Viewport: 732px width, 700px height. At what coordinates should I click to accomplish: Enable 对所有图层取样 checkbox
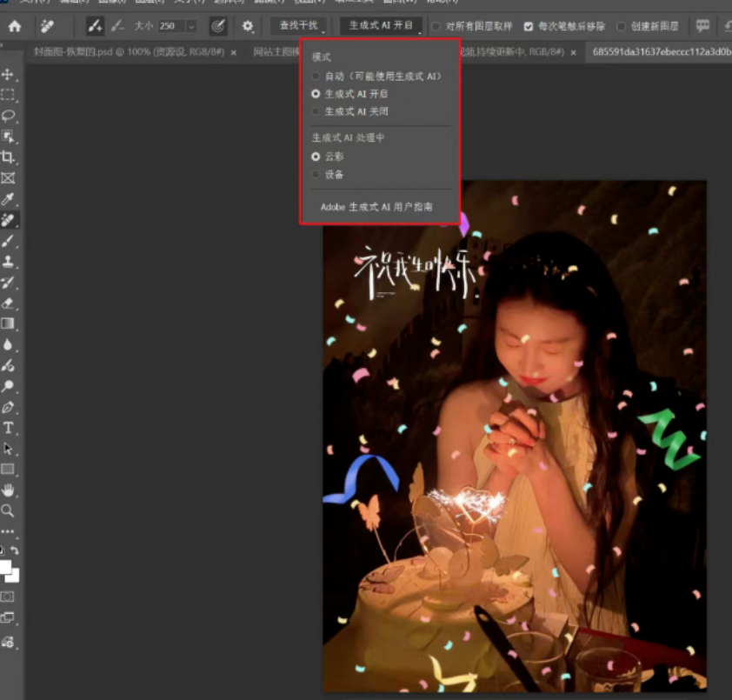coord(436,26)
